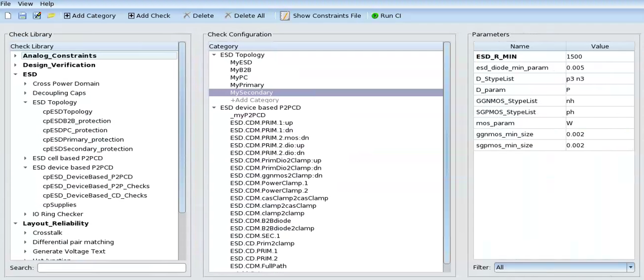
Task: Collapse ESD device based P2PCD category
Action: coord(214,108)
